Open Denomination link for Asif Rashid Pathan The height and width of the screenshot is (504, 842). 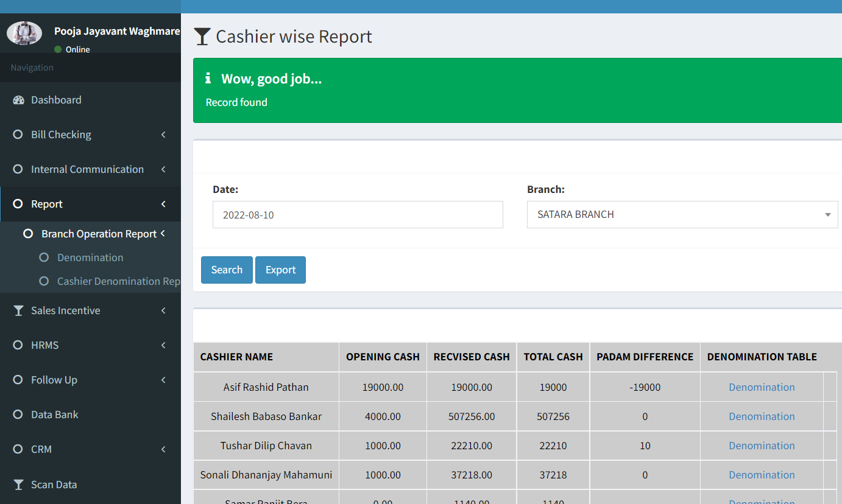point(762,387)
